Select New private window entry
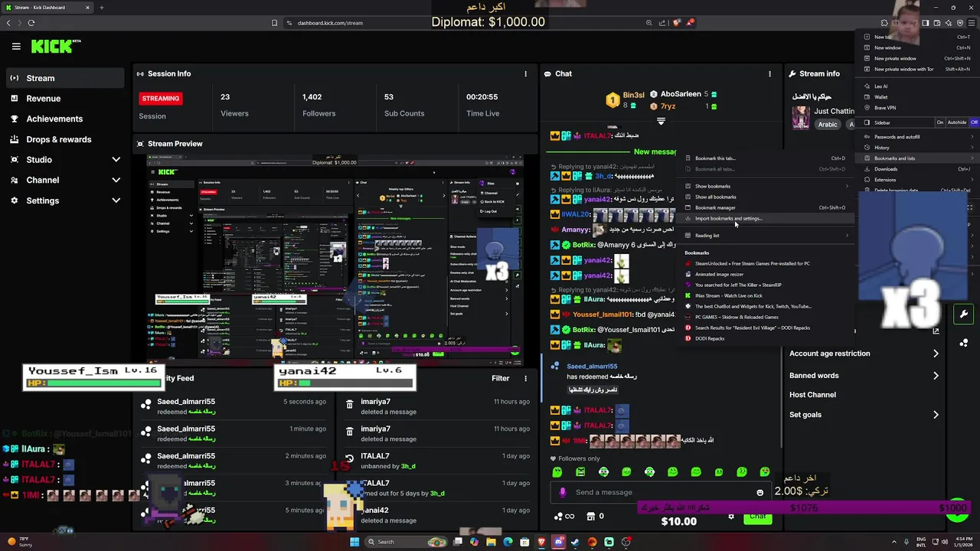 pyautogui.click(x=919, y=58)
